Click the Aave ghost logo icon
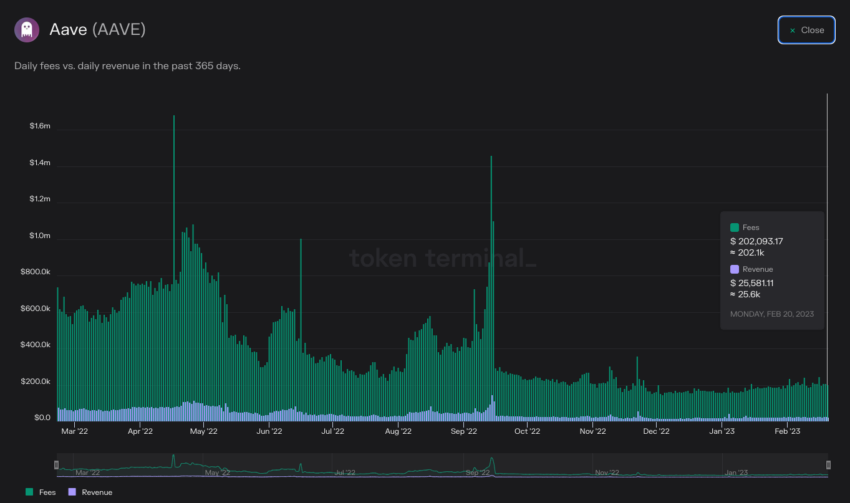Screen dimensions: 850x503 (x=27, y=30)
